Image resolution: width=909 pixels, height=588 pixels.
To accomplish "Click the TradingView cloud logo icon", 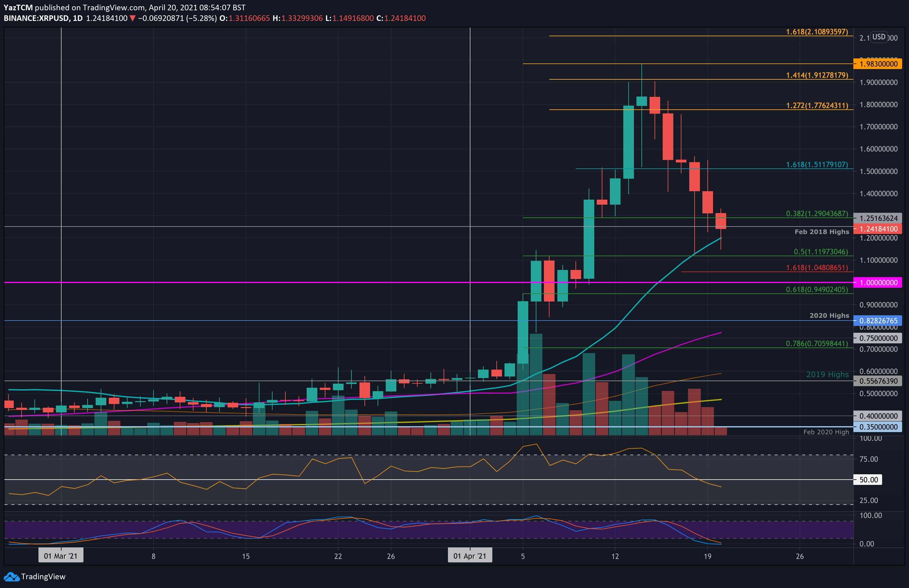I will [x=12, y=576].
